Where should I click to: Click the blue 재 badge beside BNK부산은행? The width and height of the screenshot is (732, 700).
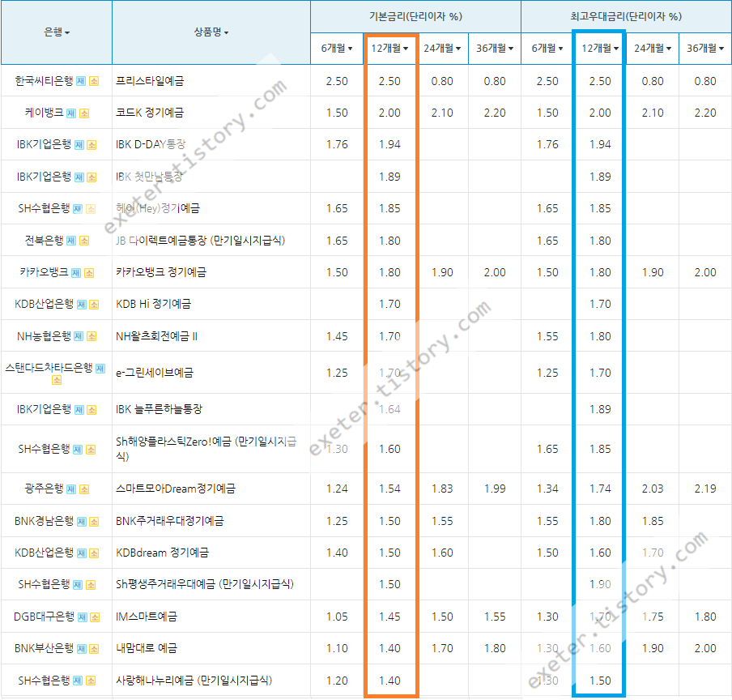[x=81, y=649]
